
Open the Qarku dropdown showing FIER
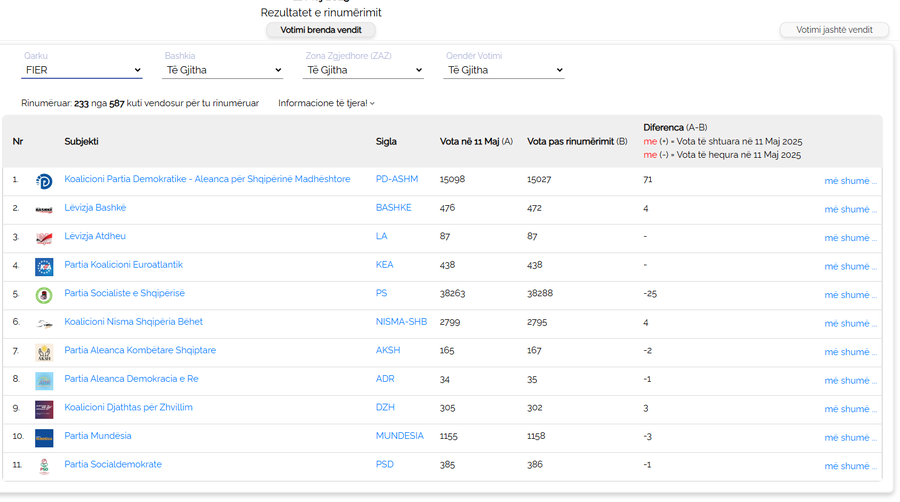82,70
